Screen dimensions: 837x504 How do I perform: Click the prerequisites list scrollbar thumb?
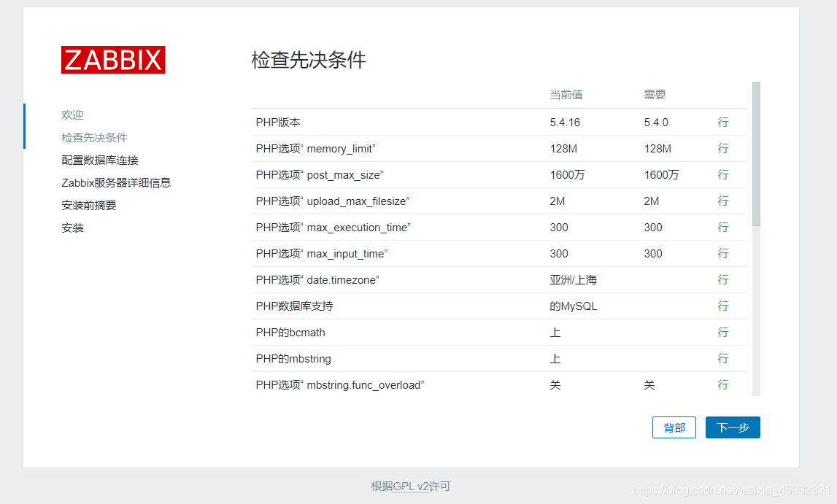tap(756, 154)
